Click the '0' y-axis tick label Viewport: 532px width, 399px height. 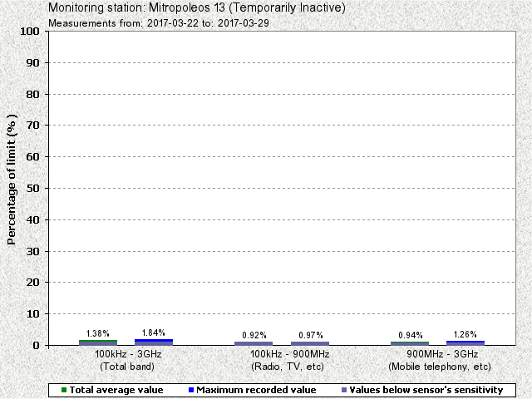(37, 346)
